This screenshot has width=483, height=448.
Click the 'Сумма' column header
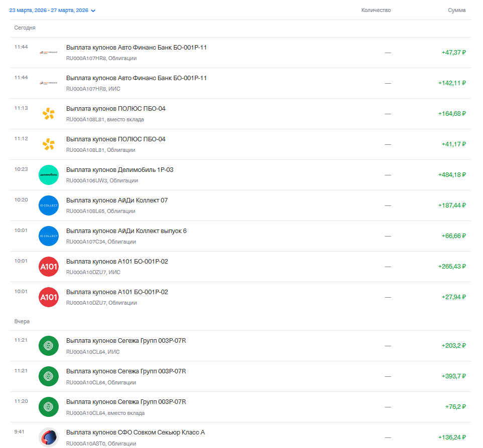pos(456,10)
